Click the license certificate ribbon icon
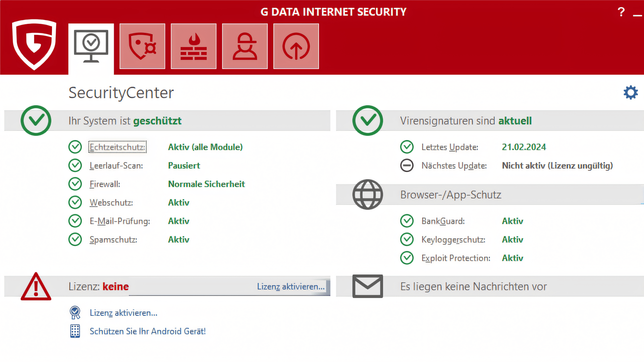The height and width of the screenshot is (362, 644). 75,312
